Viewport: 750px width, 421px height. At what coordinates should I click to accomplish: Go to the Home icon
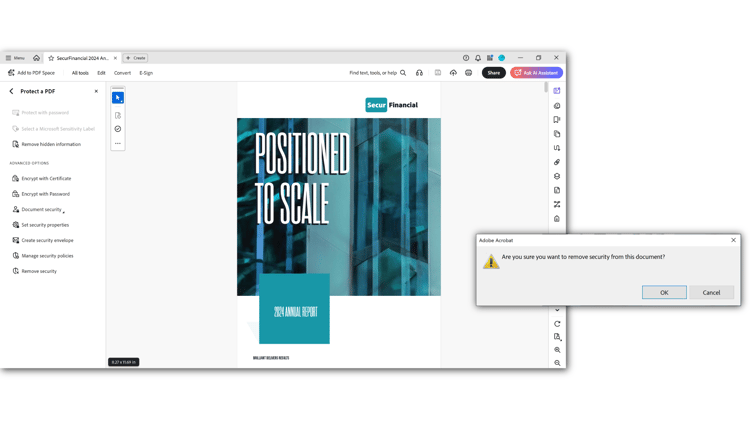coord(36,58)
